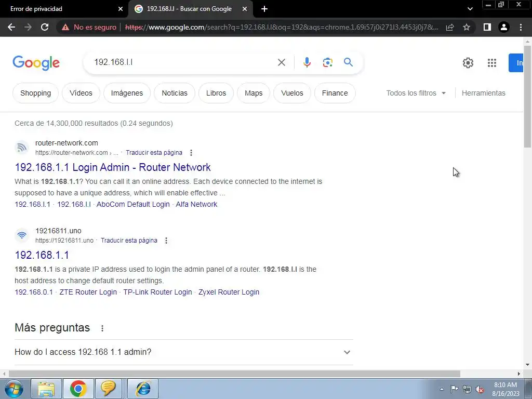Open the Windows Start button
Screen dimensions: 532x399
tap(14, 389)
